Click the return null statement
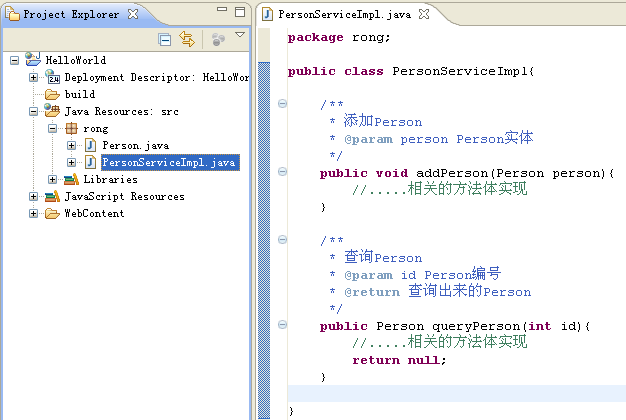The height and width of the screenshot is (420, 626). (399, 360)
